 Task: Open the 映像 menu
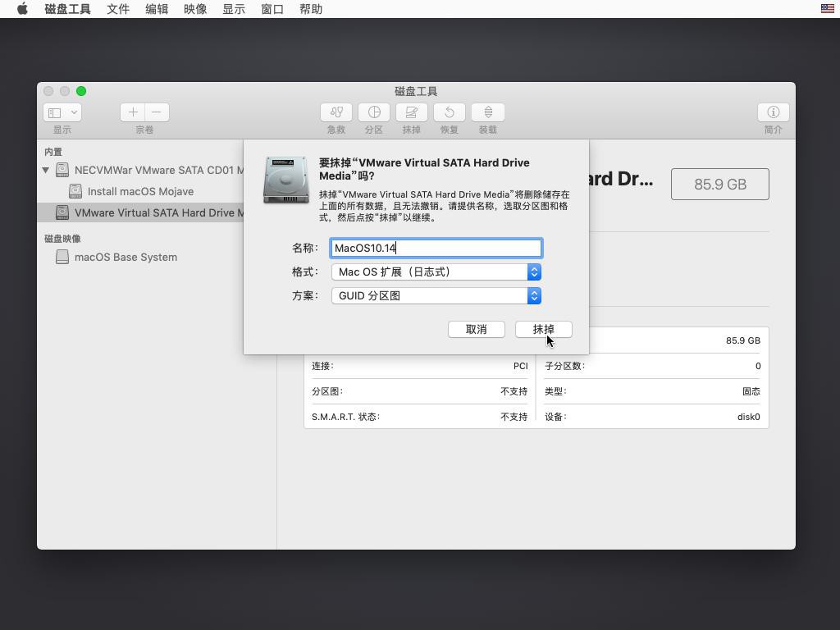click(x=195, y=9)
